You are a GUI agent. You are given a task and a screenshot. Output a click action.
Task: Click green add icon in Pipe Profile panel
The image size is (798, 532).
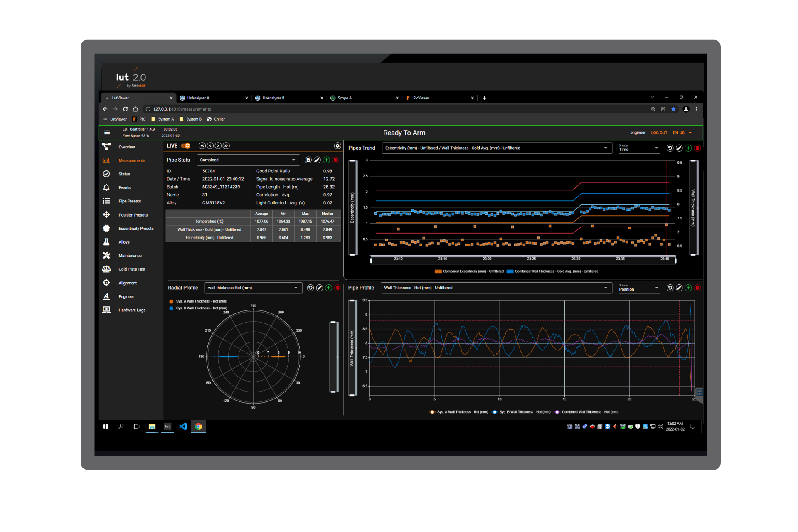(x=688, y=288)
